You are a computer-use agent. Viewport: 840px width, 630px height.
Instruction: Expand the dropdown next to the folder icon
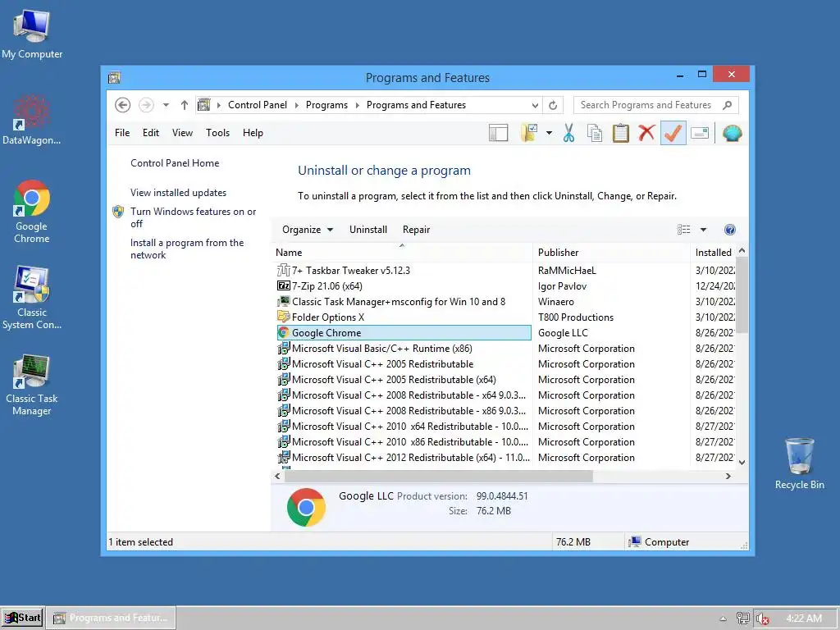click(549, 133)
